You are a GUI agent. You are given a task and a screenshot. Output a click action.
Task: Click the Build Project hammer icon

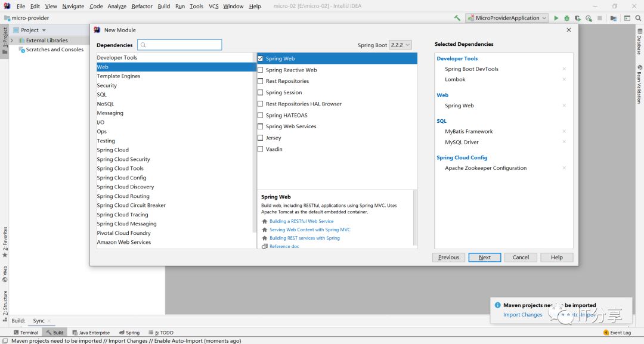(457, 18)
